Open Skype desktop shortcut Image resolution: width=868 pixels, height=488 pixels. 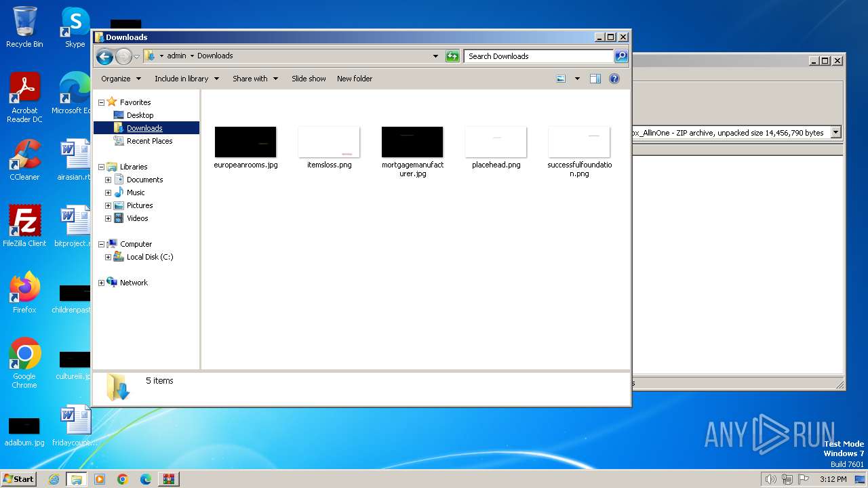(75, 27)
